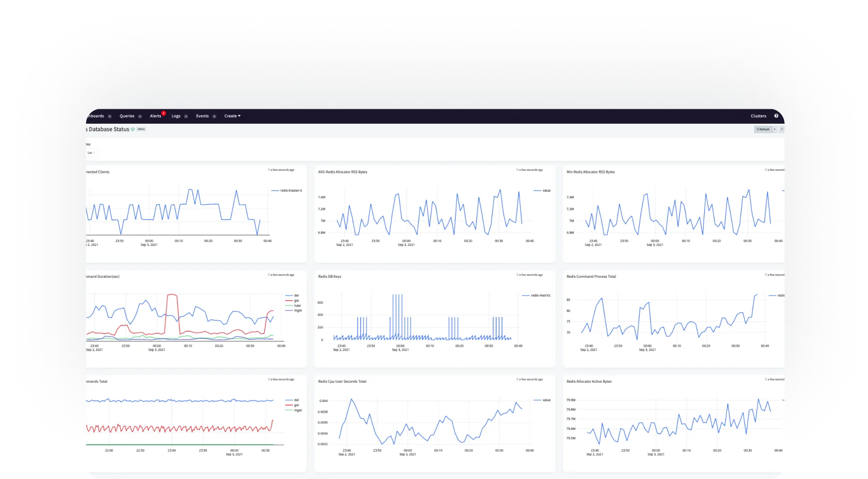The image size is (868, 479).
Task: Toggle value series in Redis Cpu User Seconds legend
Action: click(542, 400)
